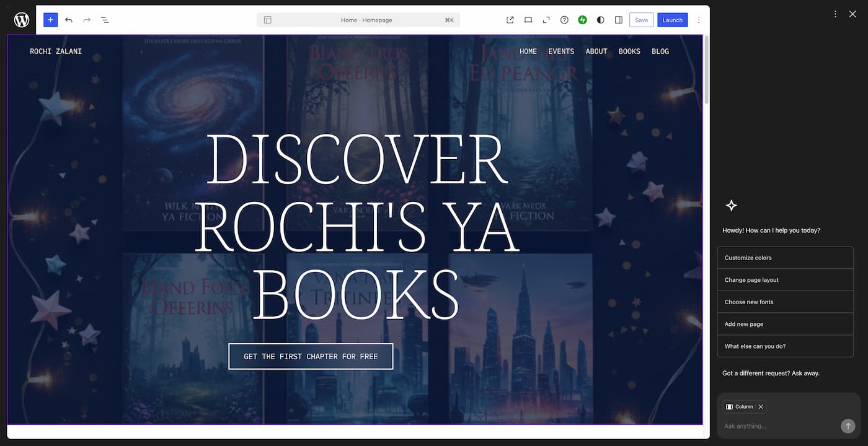Open the top-right overflow menu
868x446 pixels.
tap(835, 13)
